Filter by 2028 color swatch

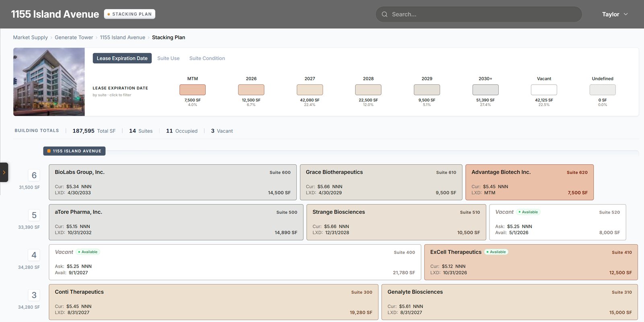pos(368,90)
